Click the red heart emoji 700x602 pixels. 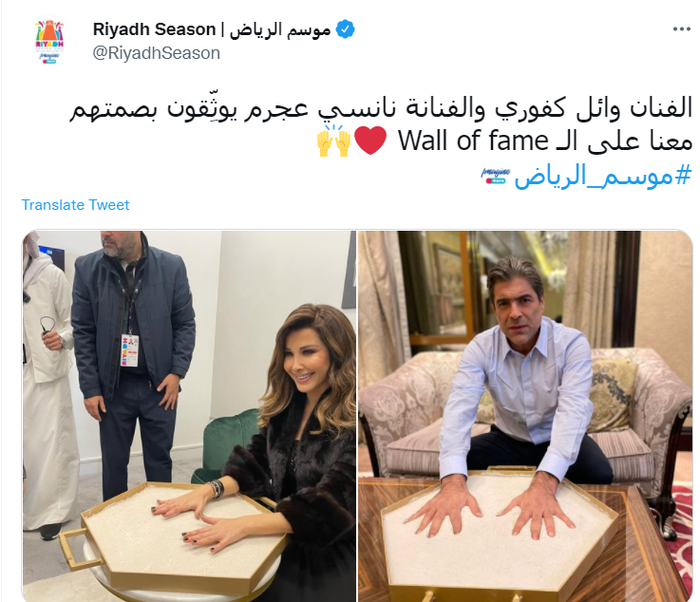tap(370, 141)
